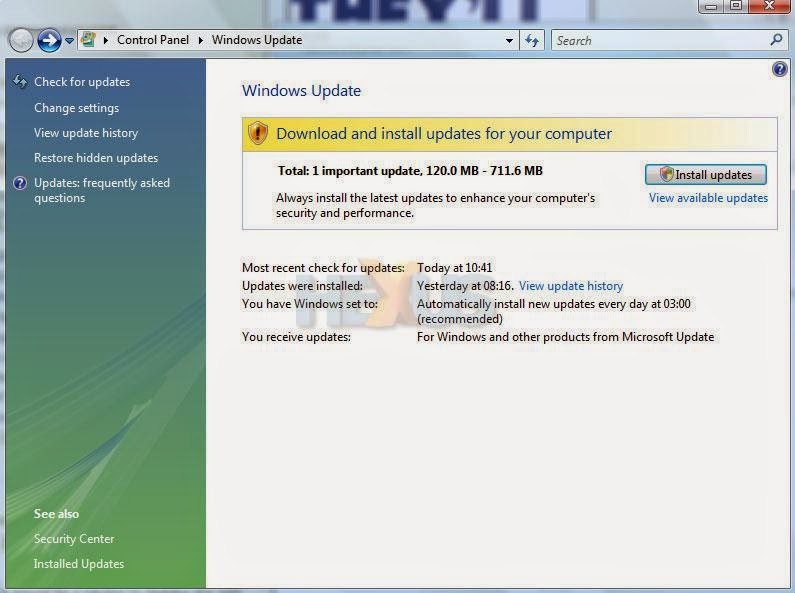This screenshot has height=593, width=795.
Task: Open Security Center under See also
Action: 74,539
